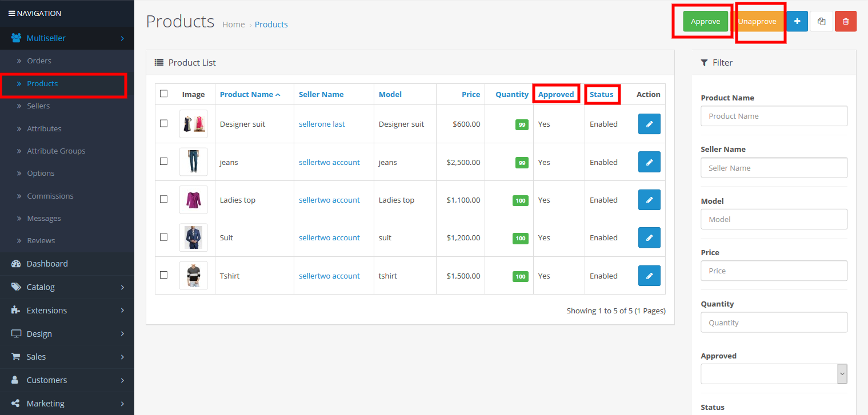The image size is (868, 415).
Task: Sort by Quantity column header
Action: (x=512, y=94)
